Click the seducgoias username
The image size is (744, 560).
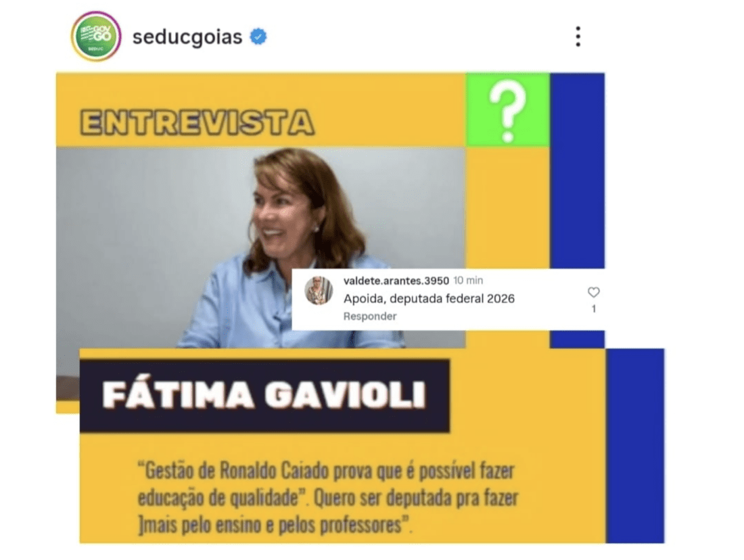[187, 37]
